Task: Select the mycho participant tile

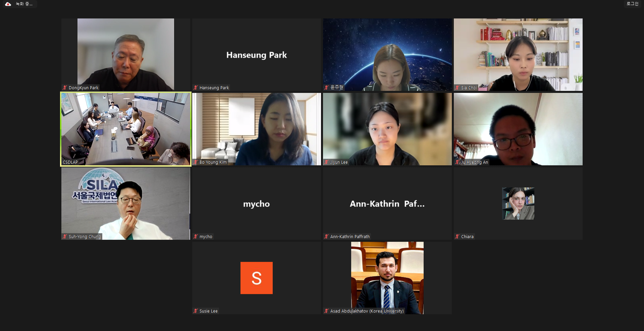Action: tap(257, 204)
